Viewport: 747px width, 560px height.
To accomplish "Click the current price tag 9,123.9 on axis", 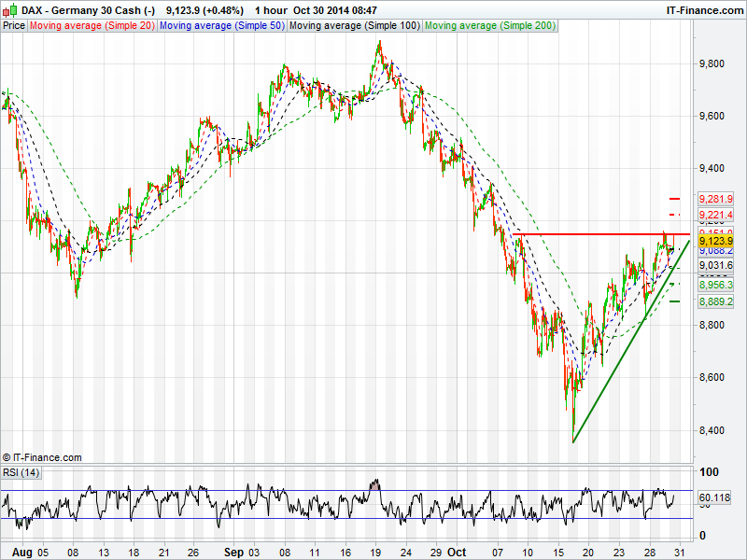I will [715, 241].
